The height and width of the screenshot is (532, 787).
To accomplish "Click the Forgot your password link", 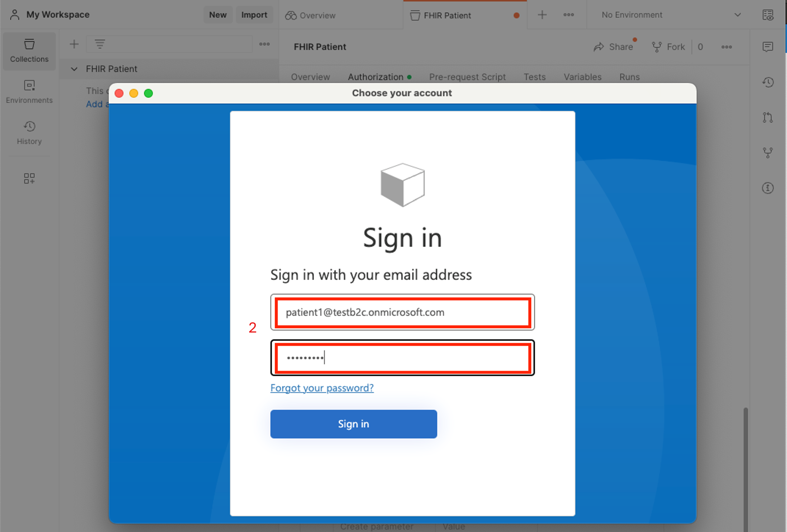I will [322, 388].
